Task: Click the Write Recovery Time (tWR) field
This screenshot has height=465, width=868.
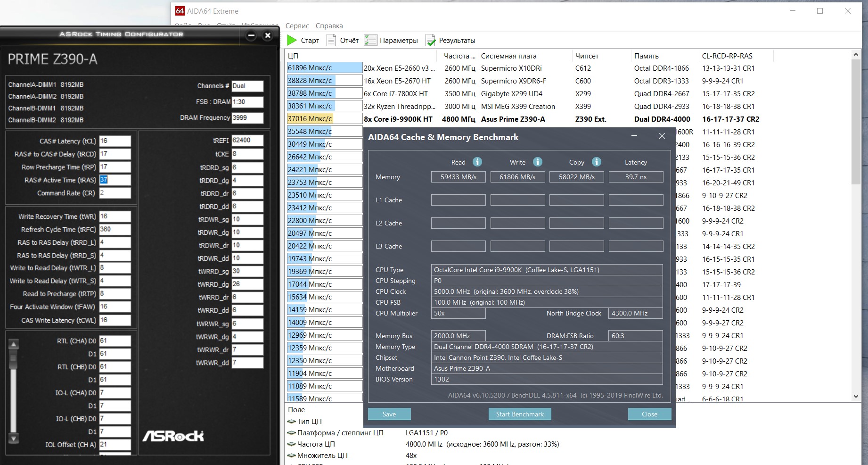Action: click(x=115, y=216)
